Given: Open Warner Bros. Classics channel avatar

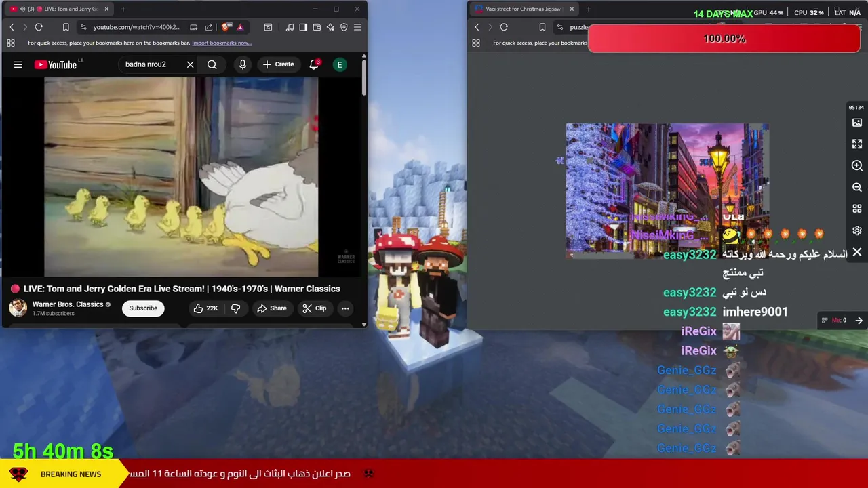Looking at the screenshot, I should pyautogui.click(x=18, y=308).
